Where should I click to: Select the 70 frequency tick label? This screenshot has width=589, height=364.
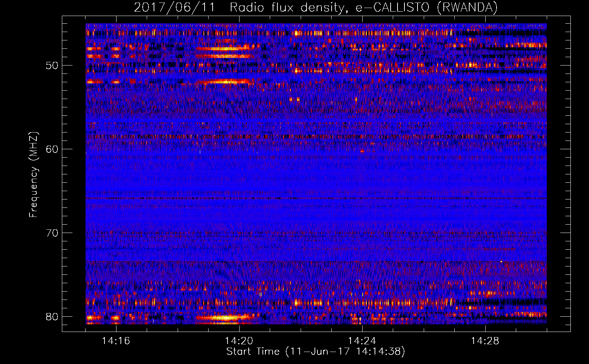52,233
